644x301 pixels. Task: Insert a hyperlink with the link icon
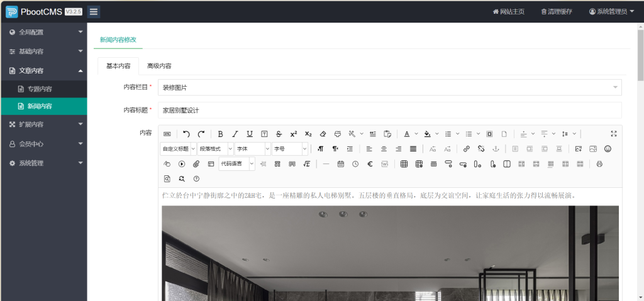click(x=466, y=149)
